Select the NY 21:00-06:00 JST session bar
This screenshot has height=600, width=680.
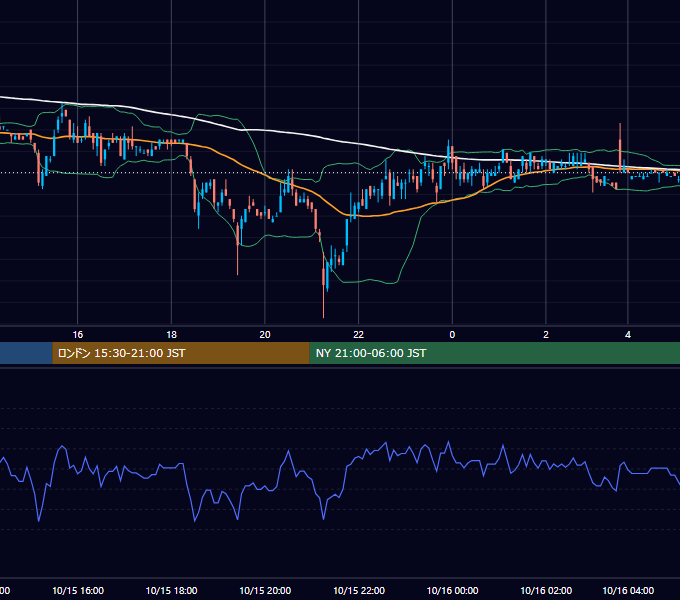495,353
